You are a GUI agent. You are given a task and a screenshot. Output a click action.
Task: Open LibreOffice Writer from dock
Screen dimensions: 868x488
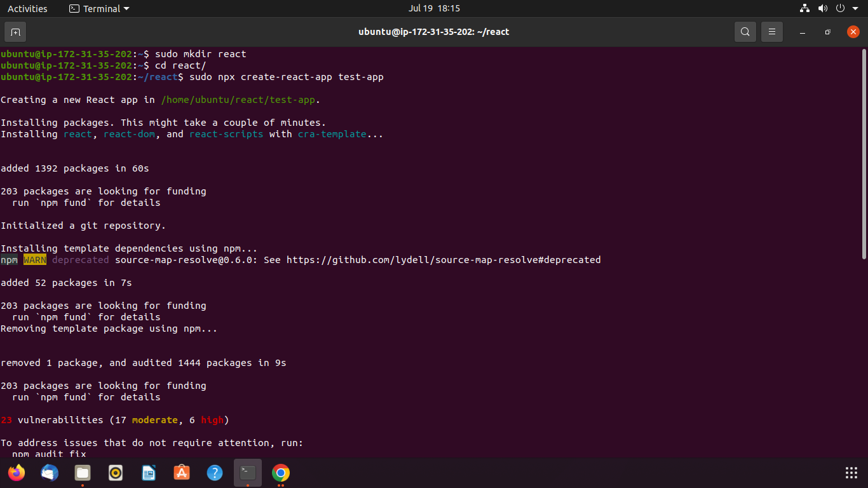tap(149, 473)
